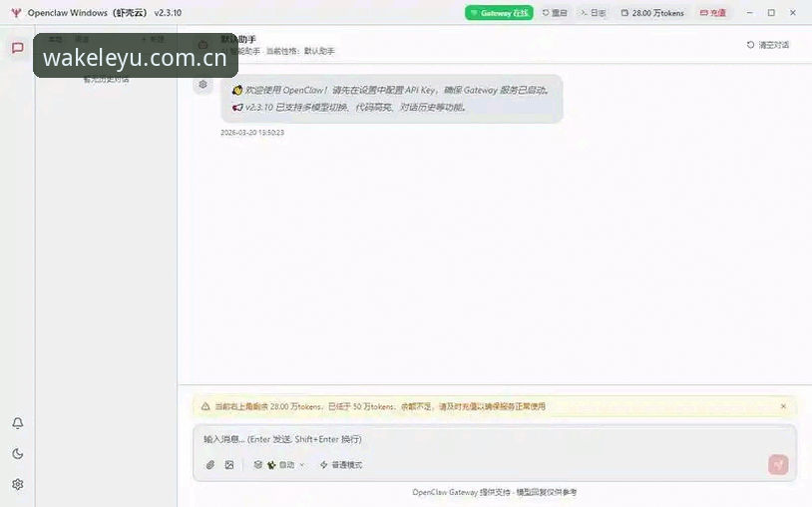
Task: Click the green Gateway 在线 status button
Action: pos(499,13)
